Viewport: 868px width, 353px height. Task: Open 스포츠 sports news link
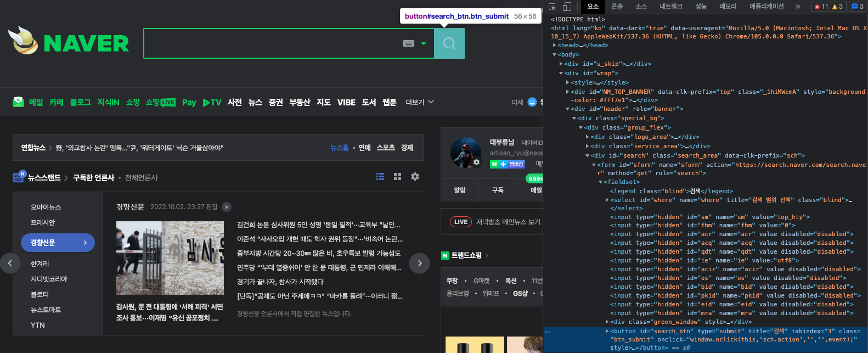(x=386, y=148)
